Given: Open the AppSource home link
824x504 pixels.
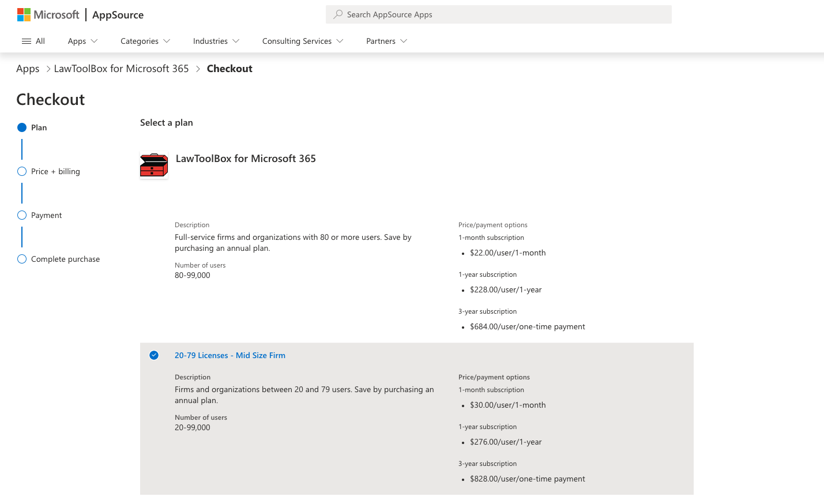Looking at the screenshot, I should (118, 15).
